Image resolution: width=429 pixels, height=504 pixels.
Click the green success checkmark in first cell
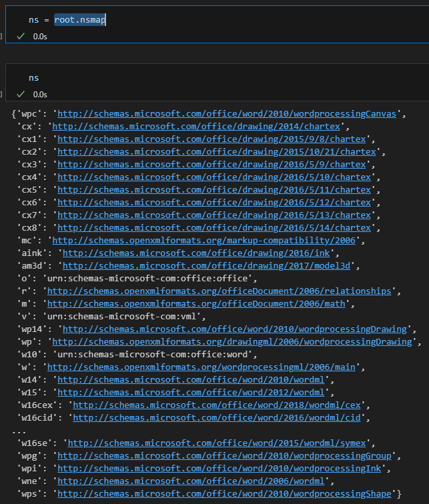21,36
